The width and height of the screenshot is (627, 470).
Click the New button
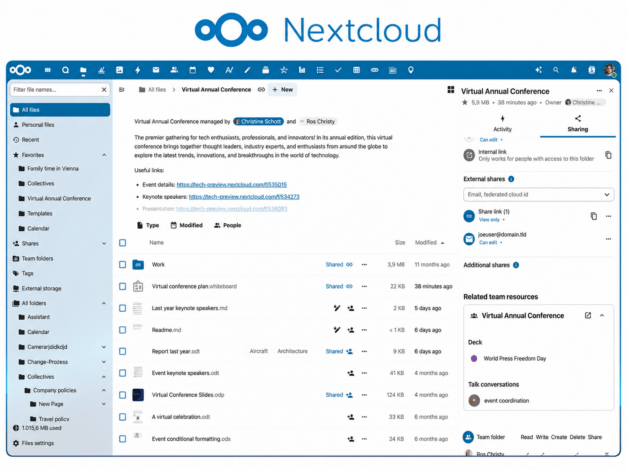(x=283, y=90)
